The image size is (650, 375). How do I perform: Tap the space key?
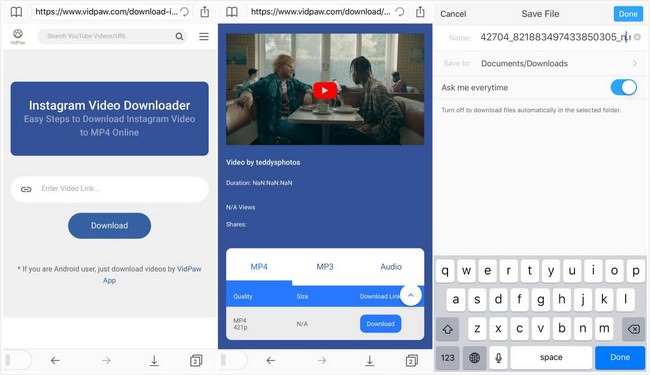click(551, 358)
